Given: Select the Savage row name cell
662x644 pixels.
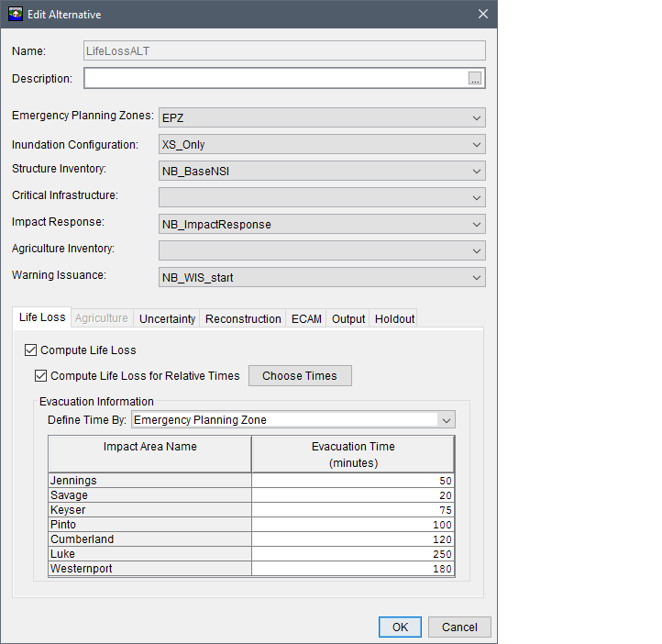Looking at the screenshot, I should 150,495.
